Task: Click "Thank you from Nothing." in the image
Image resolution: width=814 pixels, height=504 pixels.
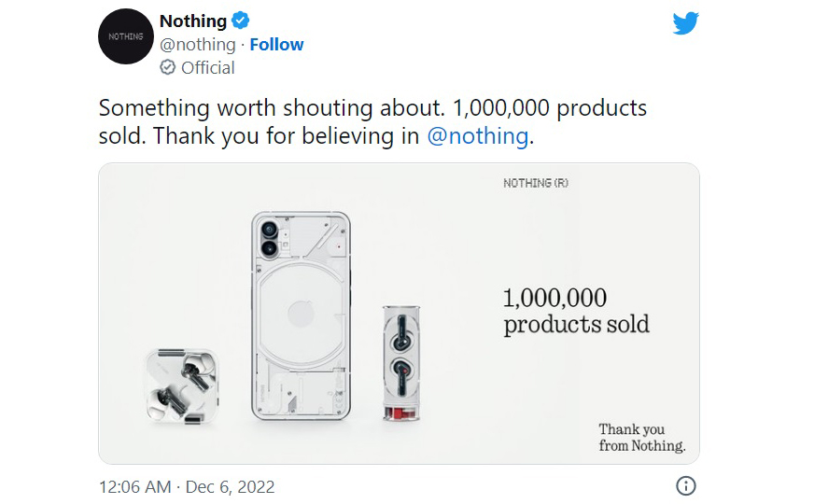Action: coord(641,438)
